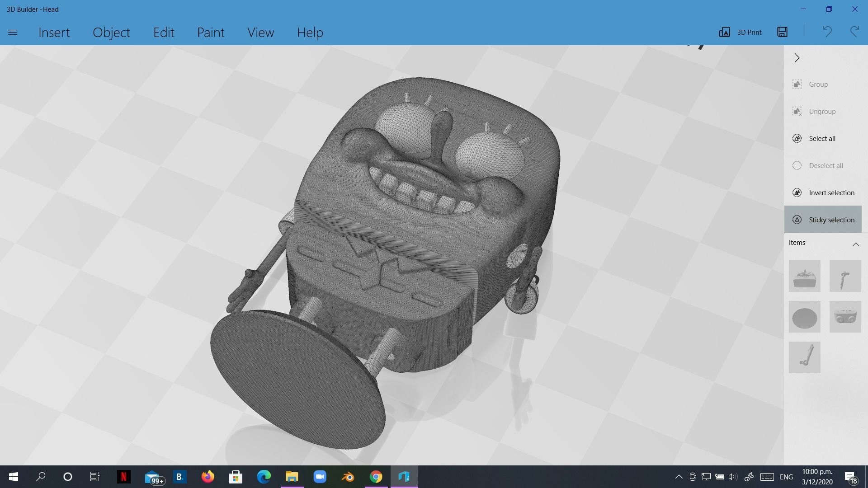Click the 3D Builder taskbar icon
Screen dimensions: 868x488
click(x=404, y=477)
